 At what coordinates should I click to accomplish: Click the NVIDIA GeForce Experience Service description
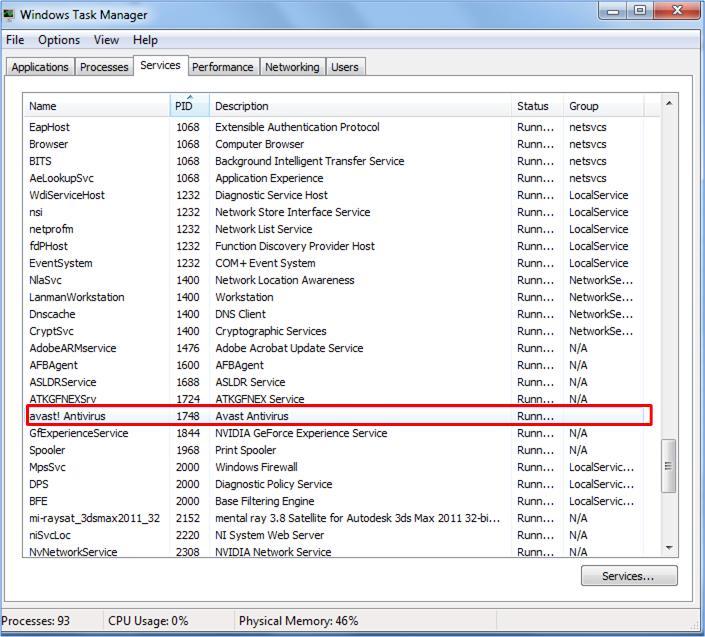click(301, 433)
